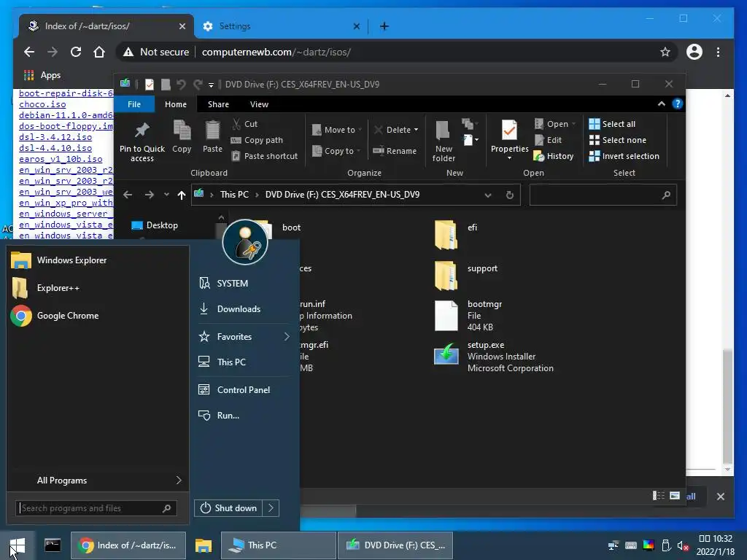
Task: Open shut down options arrow
Action: (x=271, y=508)
